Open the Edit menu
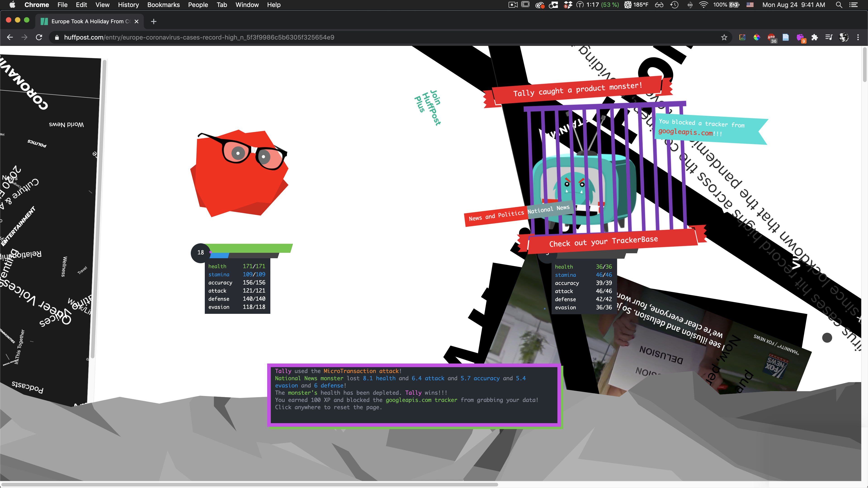 pos(81,5)
